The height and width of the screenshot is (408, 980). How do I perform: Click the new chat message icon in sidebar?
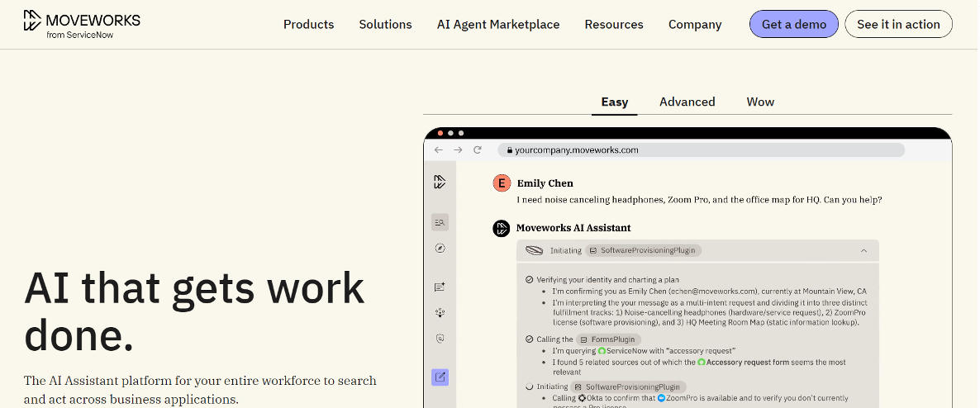coord(440,287)
